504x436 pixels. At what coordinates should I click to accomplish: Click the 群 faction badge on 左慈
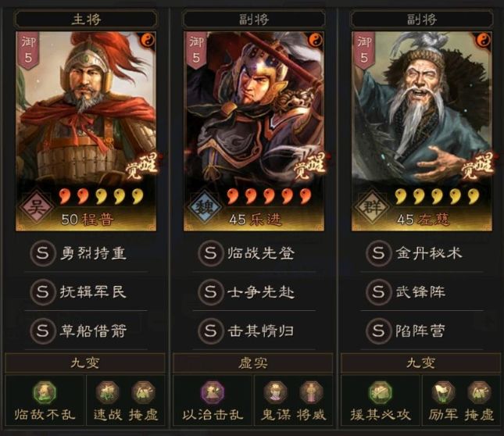[372, 206]
